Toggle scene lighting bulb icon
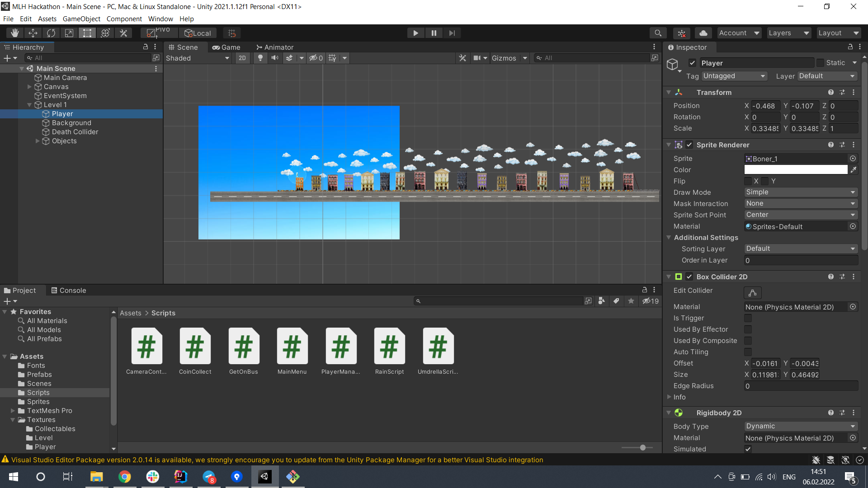The image size is (868, 488). pos(260,58)
